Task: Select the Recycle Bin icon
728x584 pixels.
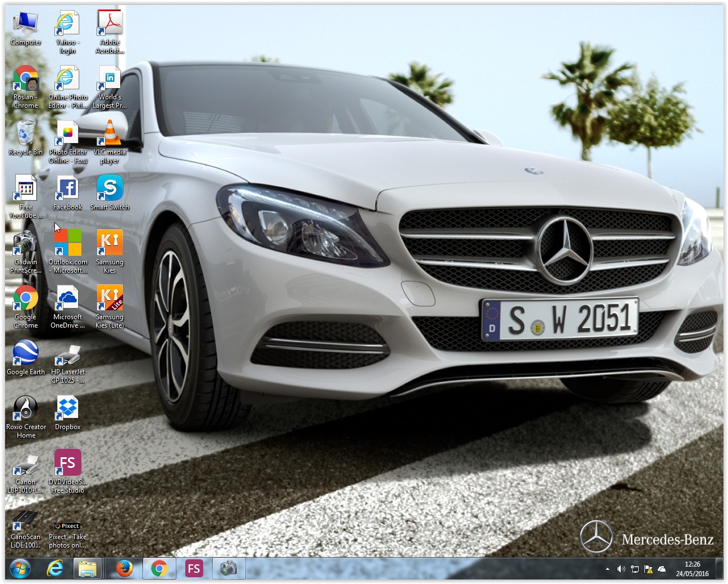Action: coord(26,138)
